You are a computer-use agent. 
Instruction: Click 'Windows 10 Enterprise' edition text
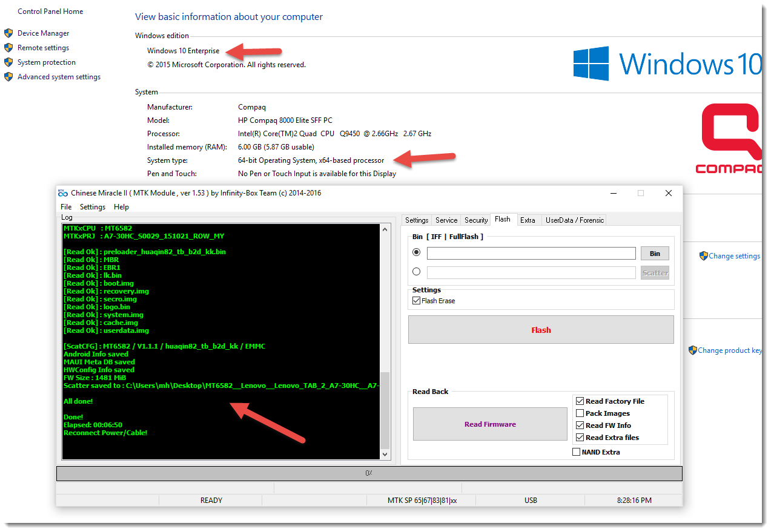click(184, 51)
